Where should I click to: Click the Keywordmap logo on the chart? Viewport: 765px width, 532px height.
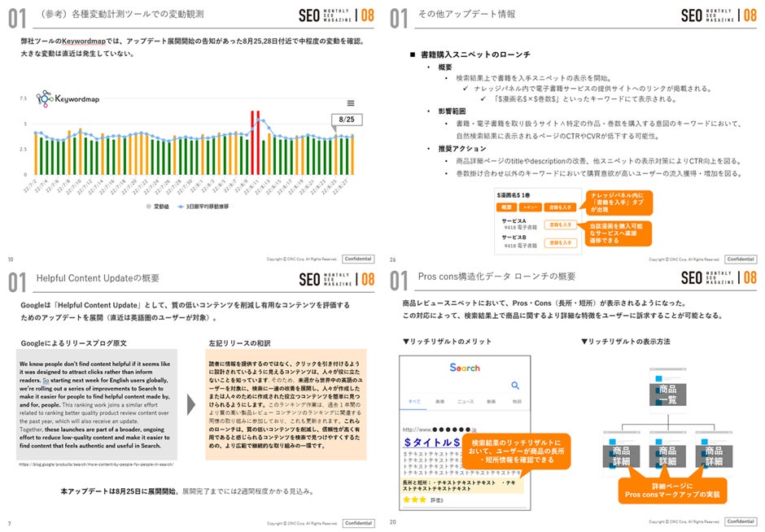point(68,98)
